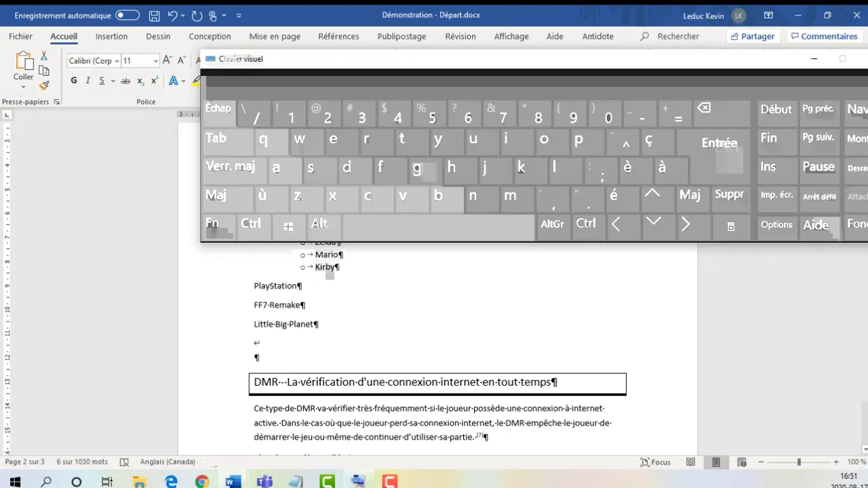Image resolution: width=868 pixels, height=488 pixels.
Task: Click the text effects A icon
Action: pyautogui.click(x=173, y=81)
